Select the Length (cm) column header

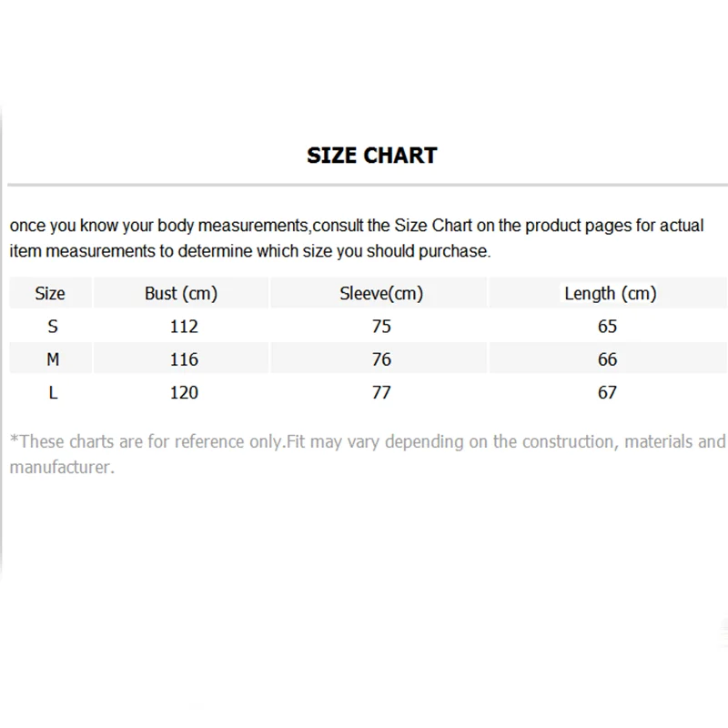tap(610, 293)
